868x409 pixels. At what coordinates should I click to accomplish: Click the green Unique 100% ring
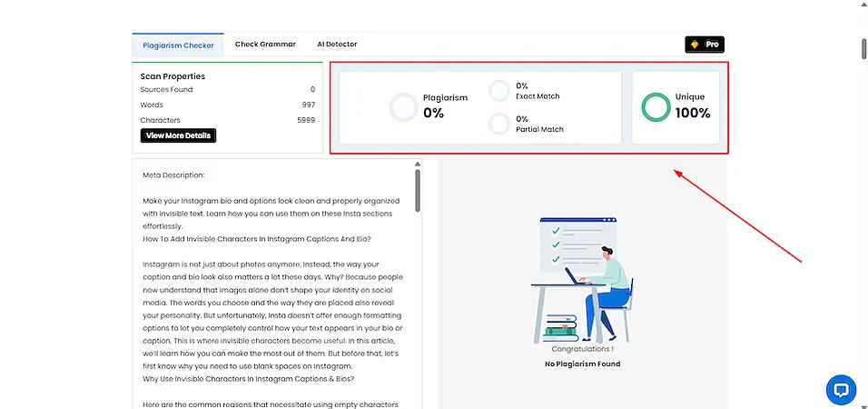(656, 107)
